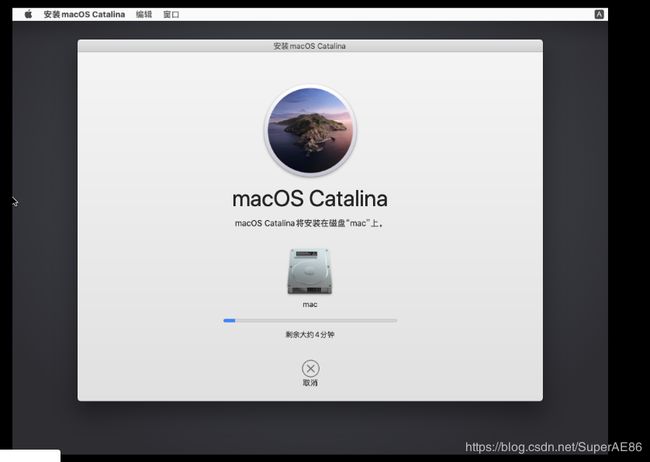650x462 pixels.
Task: Select the mac hard disk icon
Action: point(310,271)
